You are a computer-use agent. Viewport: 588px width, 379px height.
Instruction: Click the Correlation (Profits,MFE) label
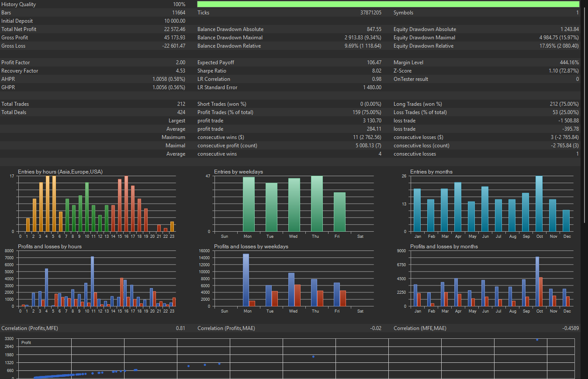29,328
